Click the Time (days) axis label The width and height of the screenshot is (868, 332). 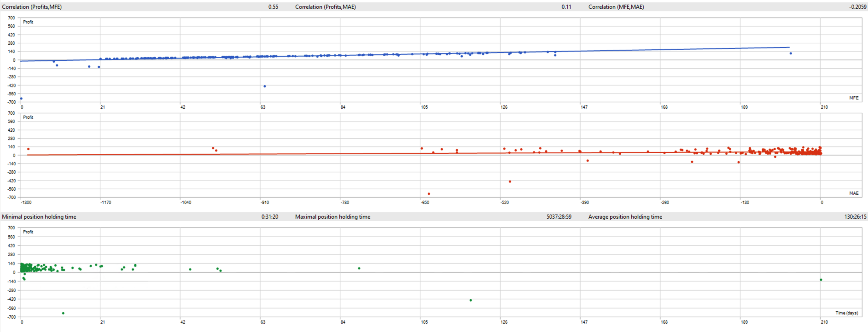click(x=847, y=313)
